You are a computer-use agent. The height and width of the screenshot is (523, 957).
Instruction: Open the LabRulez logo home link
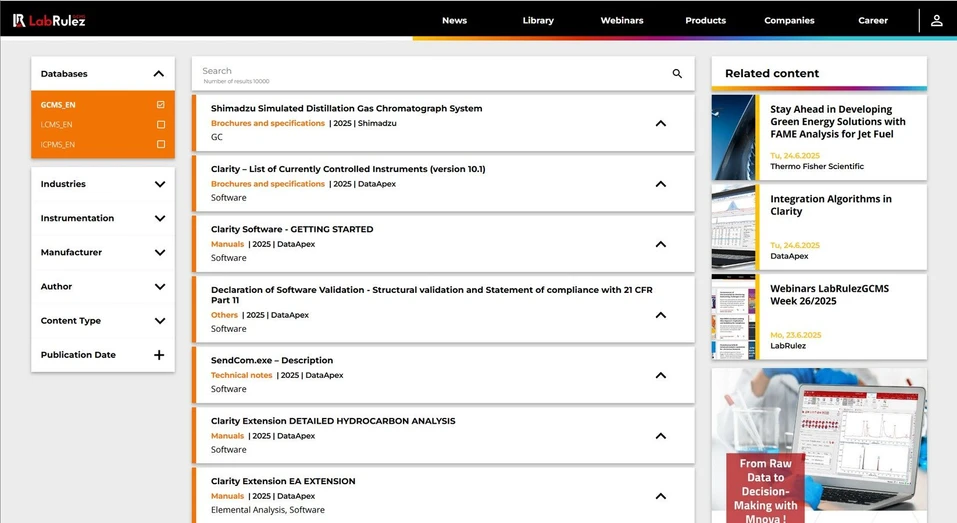(x=49, y=20)
